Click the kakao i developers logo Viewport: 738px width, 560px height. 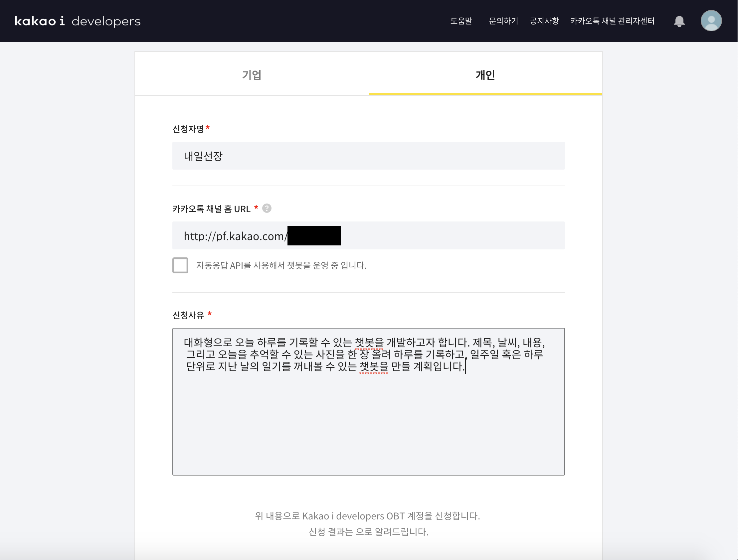78,21
